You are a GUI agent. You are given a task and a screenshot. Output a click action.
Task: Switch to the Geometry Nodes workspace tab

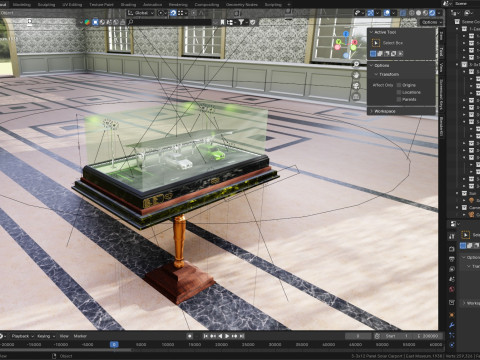242,5
